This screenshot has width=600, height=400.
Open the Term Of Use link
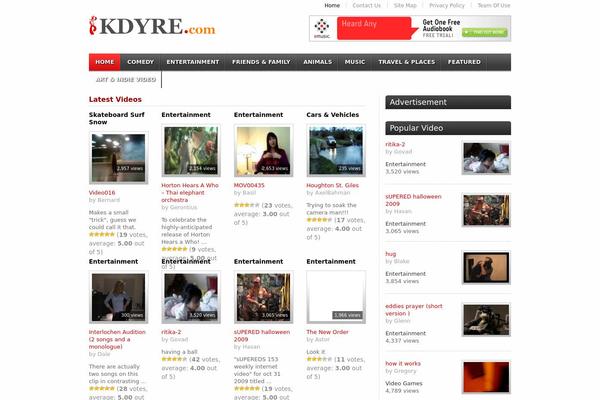tap(494, 5)
